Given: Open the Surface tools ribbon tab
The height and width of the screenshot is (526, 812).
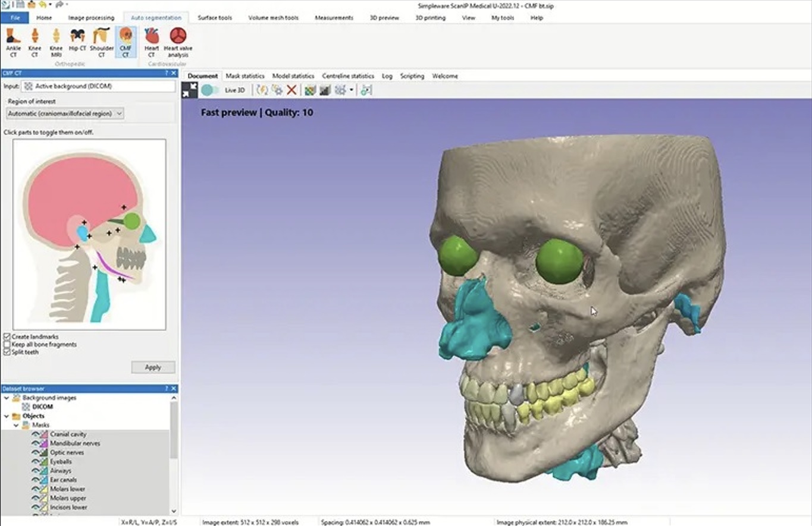Looking at the screenshot, I should [215, 18].
